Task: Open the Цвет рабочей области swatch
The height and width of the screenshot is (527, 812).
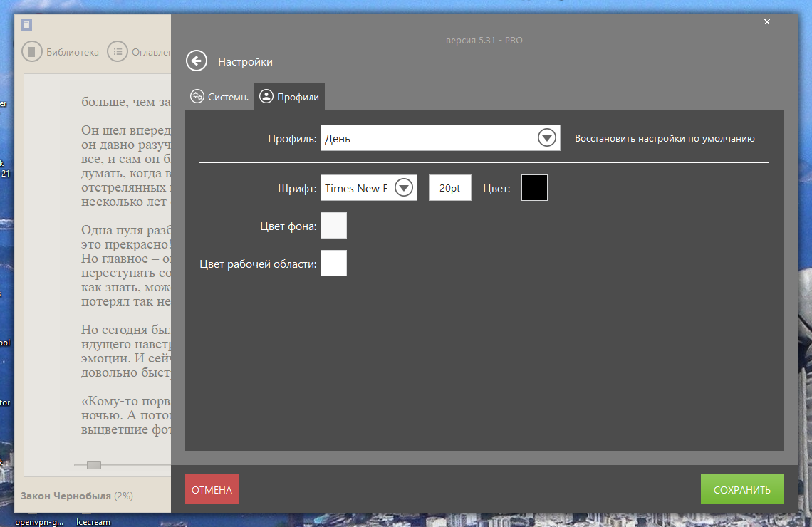Action: 333,263
